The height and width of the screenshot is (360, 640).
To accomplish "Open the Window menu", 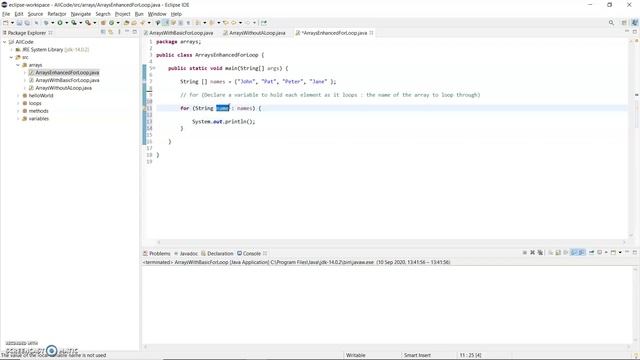I will click(157, 14).
